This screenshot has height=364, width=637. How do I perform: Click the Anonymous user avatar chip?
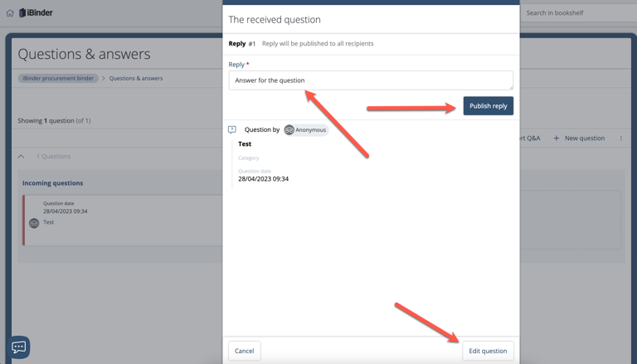tap(305, 129)
